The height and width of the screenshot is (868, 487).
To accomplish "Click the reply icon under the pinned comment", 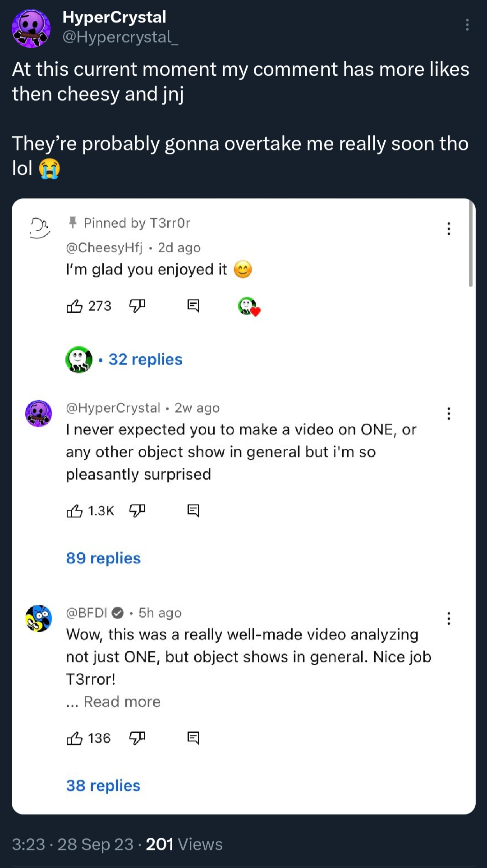I will 194,306.
